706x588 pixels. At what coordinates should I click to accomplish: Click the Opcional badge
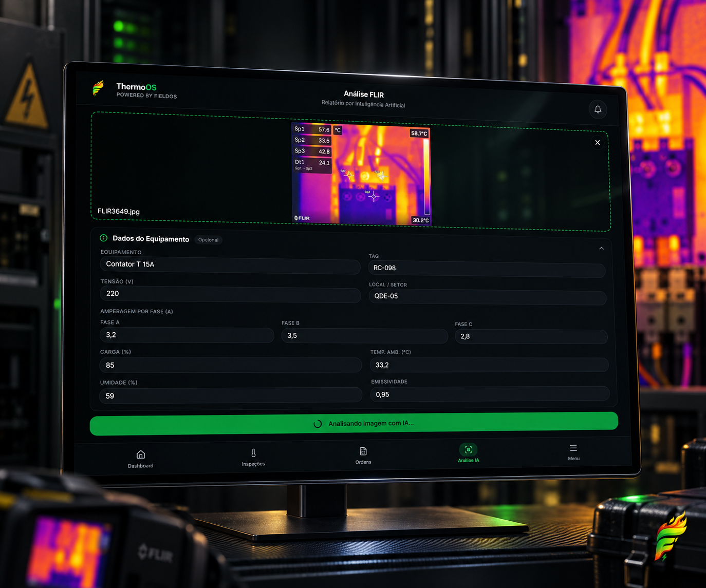[x=208, y=240]
